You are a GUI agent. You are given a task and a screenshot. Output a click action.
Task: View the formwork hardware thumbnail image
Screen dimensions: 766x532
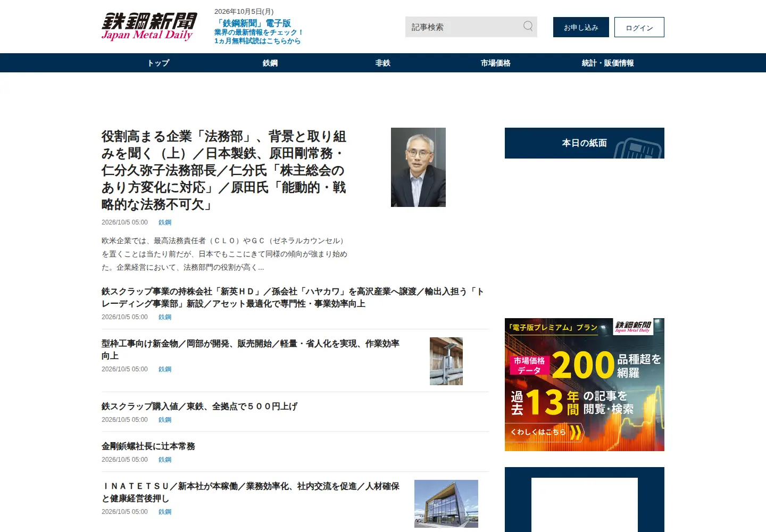click(446, 361)
